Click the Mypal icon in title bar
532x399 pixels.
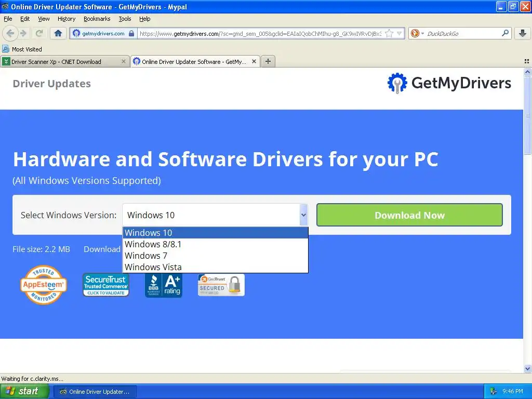(x=5, y=6)
